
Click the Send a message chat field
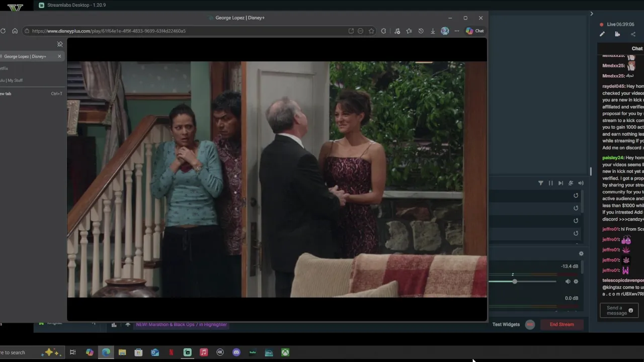click(619, 311)
